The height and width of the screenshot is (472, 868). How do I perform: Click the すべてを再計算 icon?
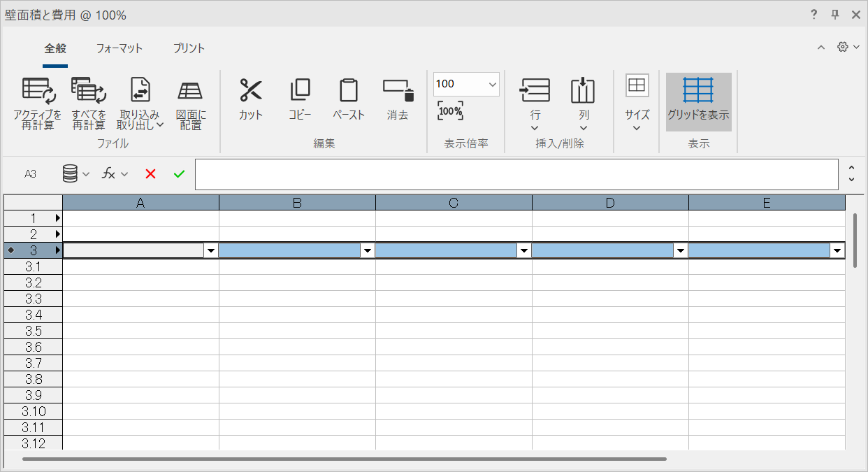click(x=88, y=91)
